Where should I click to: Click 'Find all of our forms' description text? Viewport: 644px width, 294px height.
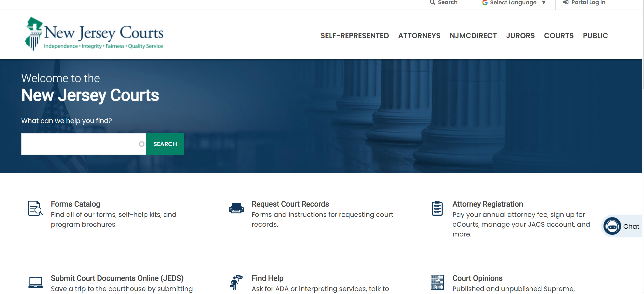coord(113,219)
